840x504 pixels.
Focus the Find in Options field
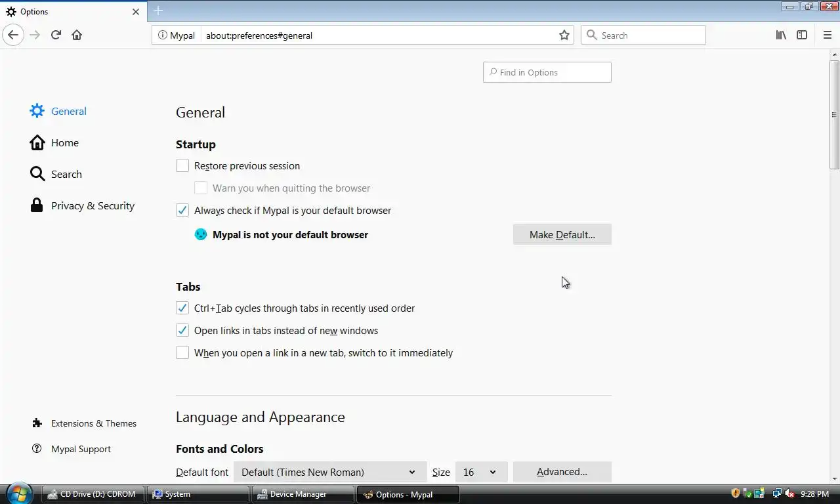[547, 72]
